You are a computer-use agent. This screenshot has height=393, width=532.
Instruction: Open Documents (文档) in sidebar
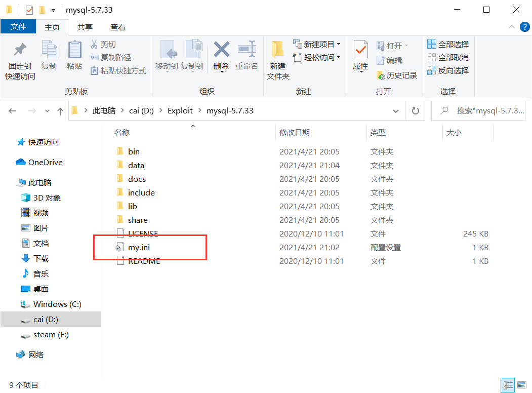coord(35,243)
